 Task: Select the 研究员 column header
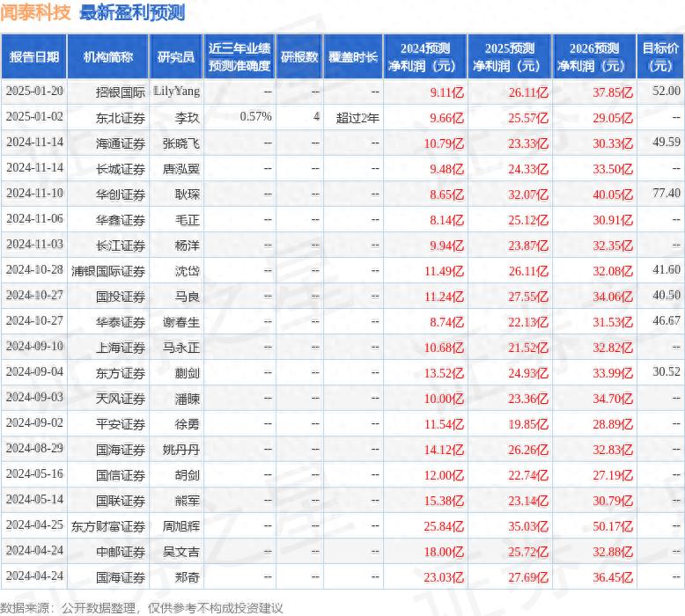175,56
